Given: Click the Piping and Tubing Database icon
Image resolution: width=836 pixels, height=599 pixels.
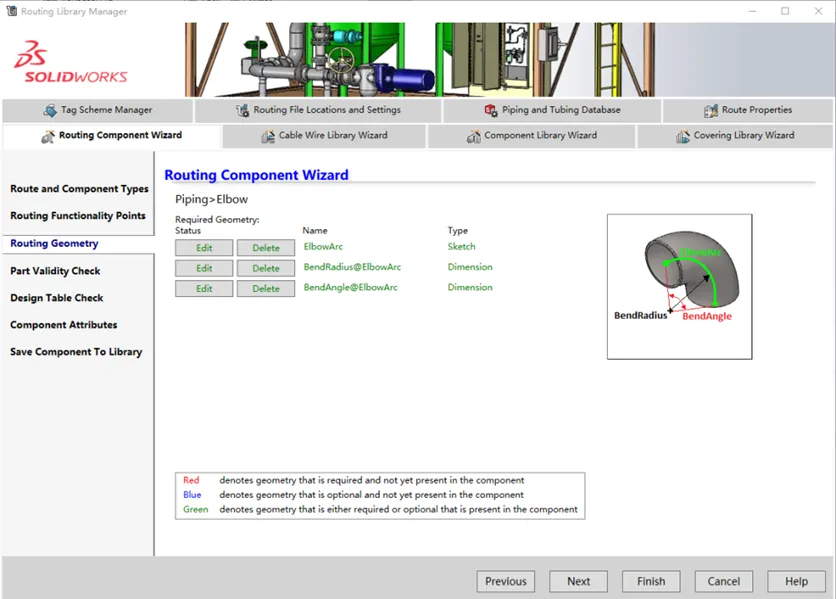Looking at the screenshot, I should pyautogui.click(x=491, y=110).
